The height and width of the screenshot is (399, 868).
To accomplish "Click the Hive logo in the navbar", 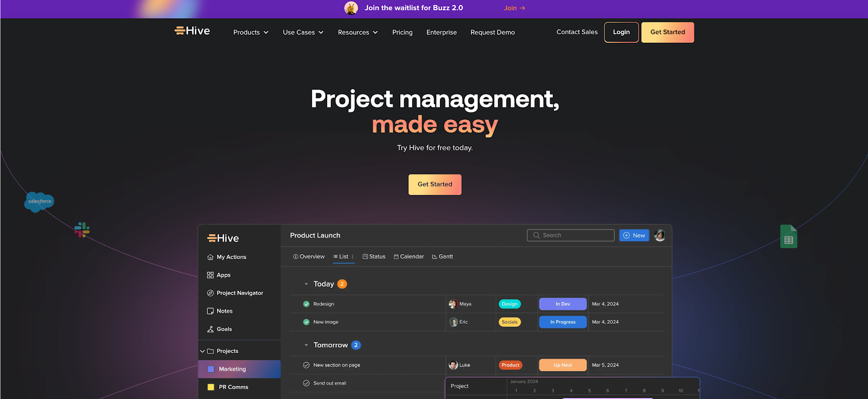I will [192, 31].
